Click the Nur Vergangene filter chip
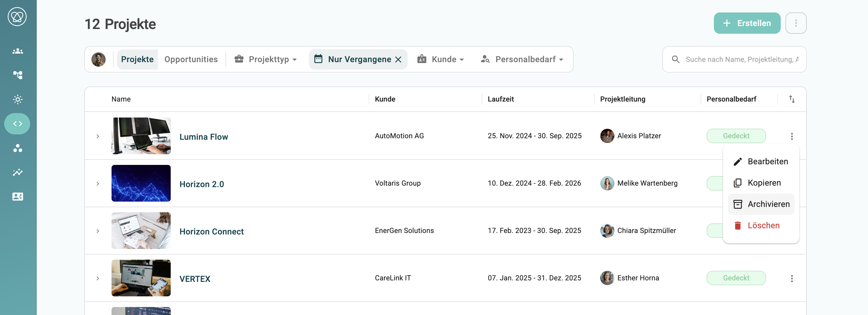 pyautogui.click(x=358, y=59)
